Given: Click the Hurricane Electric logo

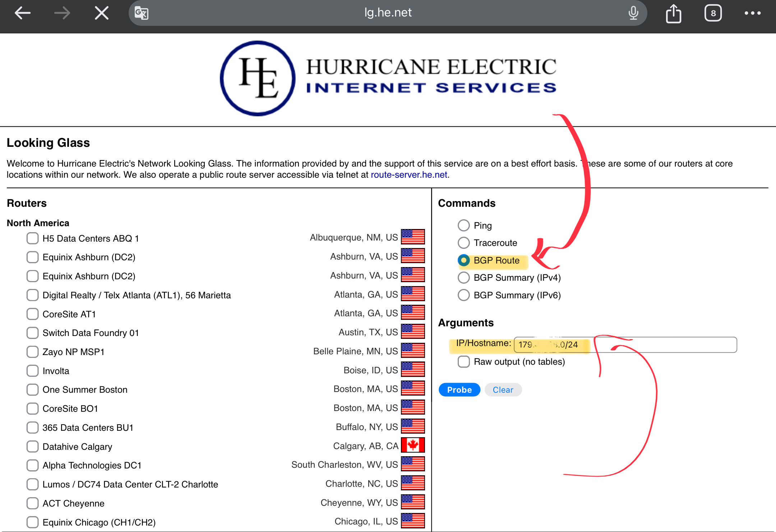Looking at the screenshot, I should [x=388, y=78].
